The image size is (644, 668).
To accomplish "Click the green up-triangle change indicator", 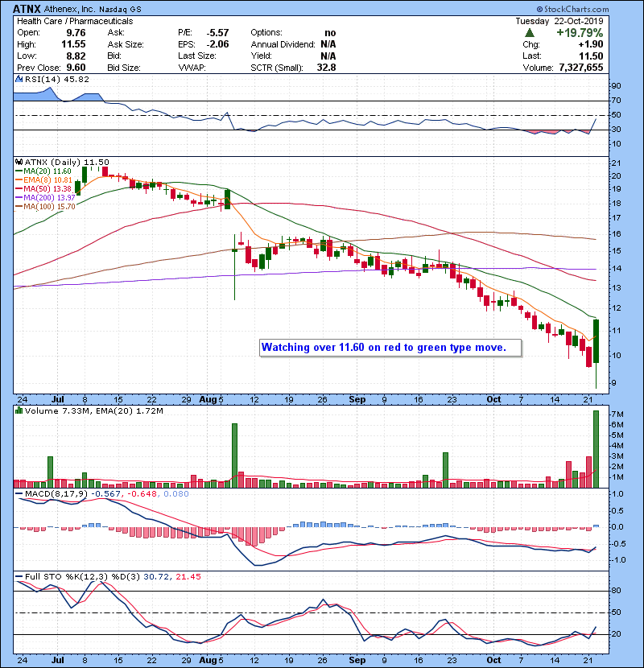I will pos(530,33).
